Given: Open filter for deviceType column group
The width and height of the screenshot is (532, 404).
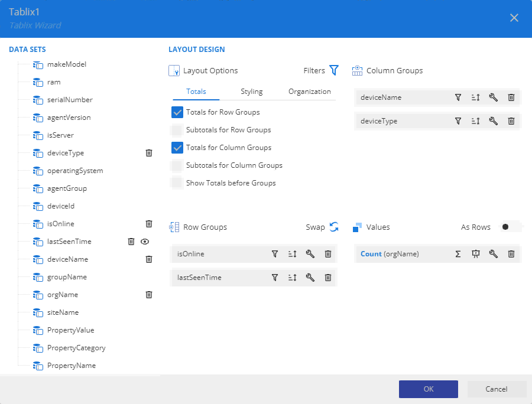Looking at the screenshot, I should [458, 121].
